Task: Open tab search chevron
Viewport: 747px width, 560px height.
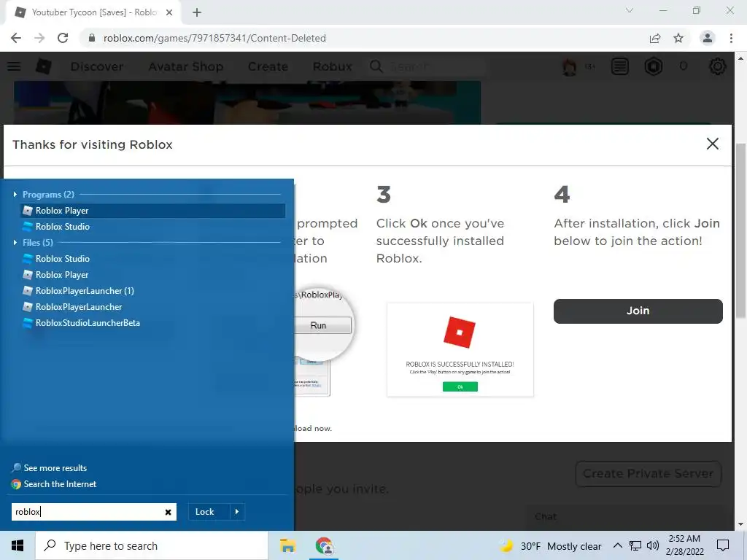Action: [x=630, y=10]
